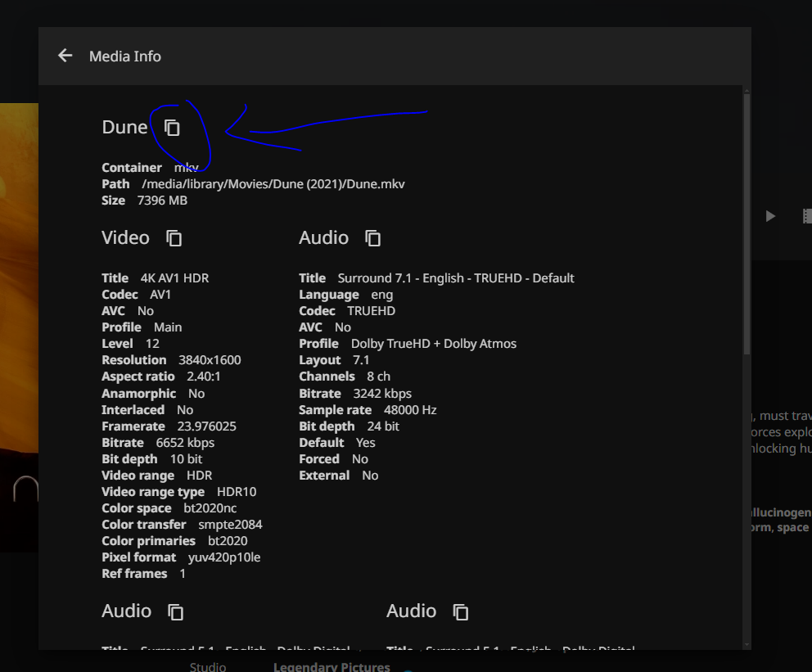Click the back arrow beside Media Info
The height and width of the screenshot is (672, 812).
coord(65,56)
